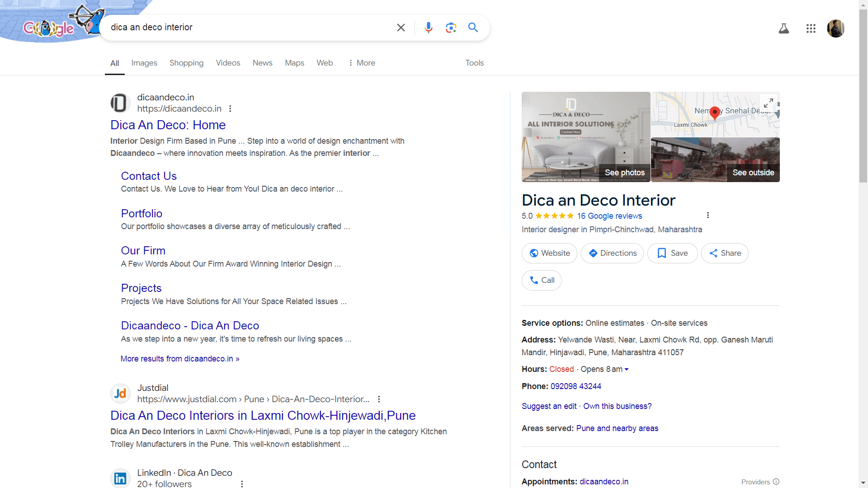The height and width of the screenshot is (488, 868).
Task: Open Projects sitelink
Action: 141,288
